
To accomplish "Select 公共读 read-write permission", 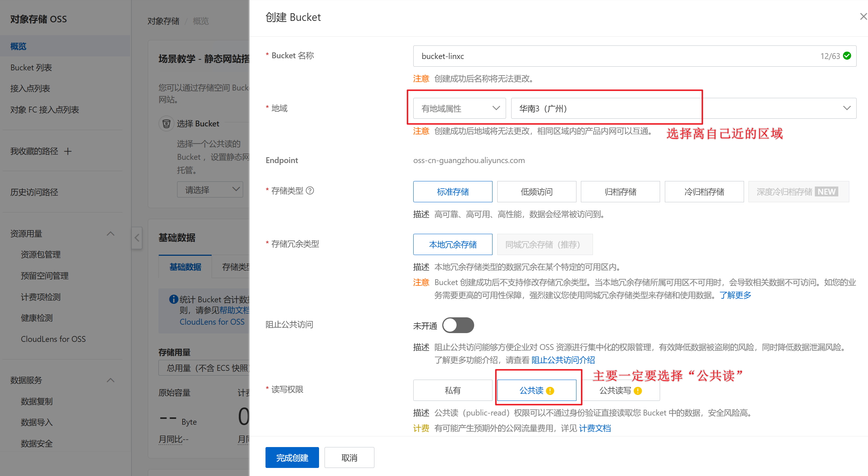I will point(536,390).
